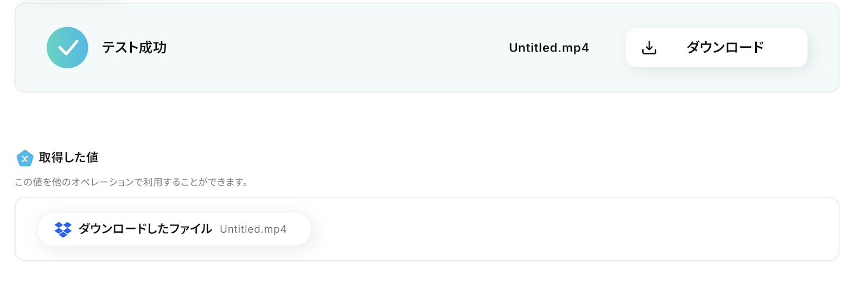Click Untitled.mp4 filename next to download button

(548, 48)
